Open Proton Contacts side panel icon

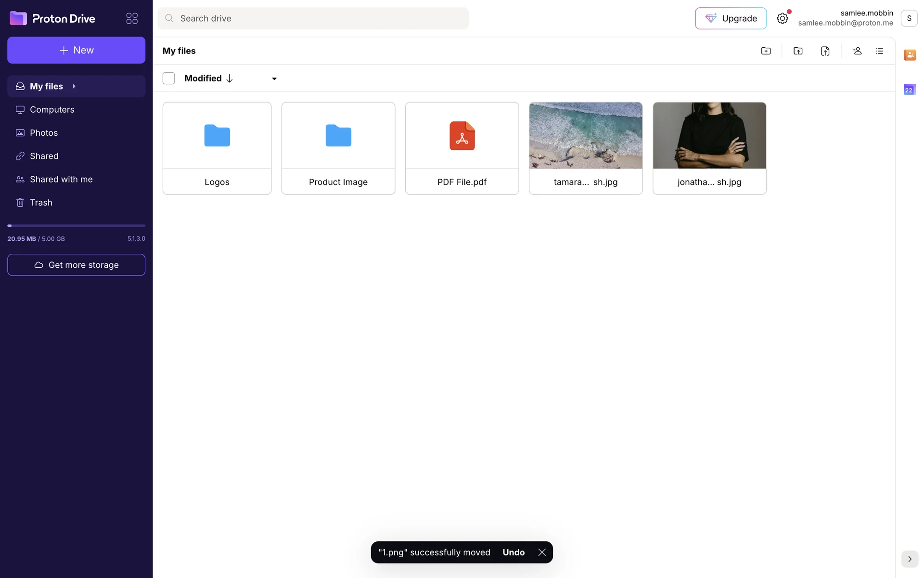910,55
